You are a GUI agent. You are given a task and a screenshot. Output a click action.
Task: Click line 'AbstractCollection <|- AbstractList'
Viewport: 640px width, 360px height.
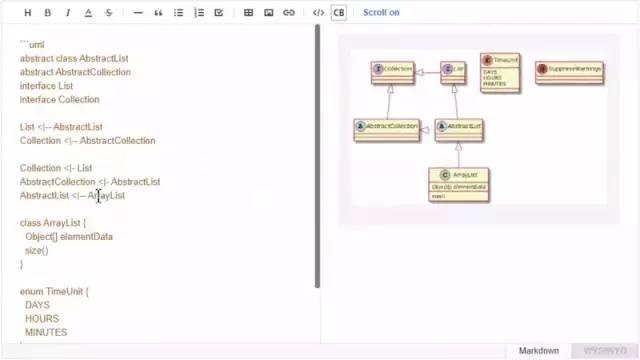(x=90, y=182)
